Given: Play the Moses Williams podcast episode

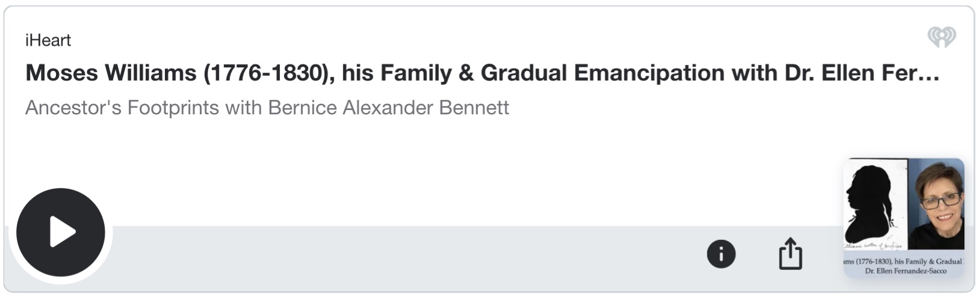Looking at the screenshot, I should 61,232.
